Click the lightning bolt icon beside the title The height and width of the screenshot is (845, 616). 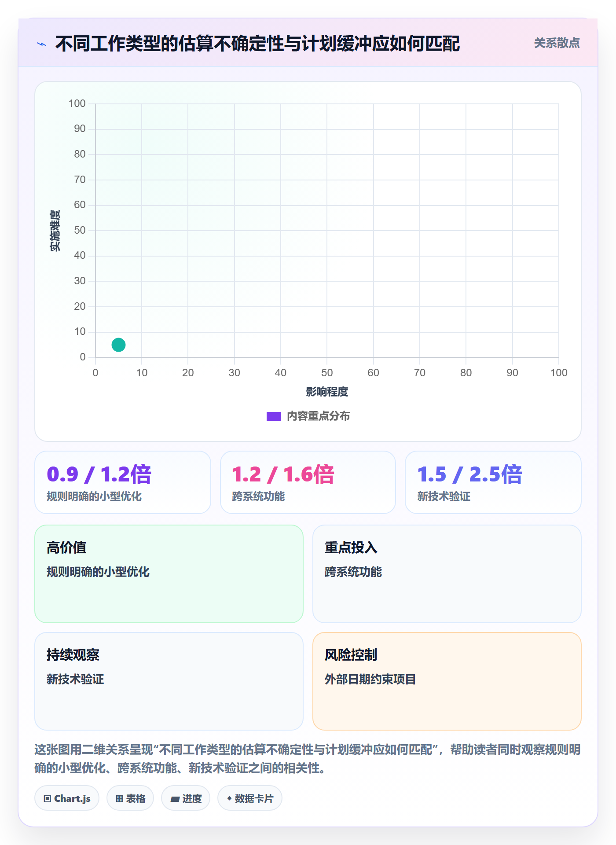pyautogui.click(x=42, y=44)
